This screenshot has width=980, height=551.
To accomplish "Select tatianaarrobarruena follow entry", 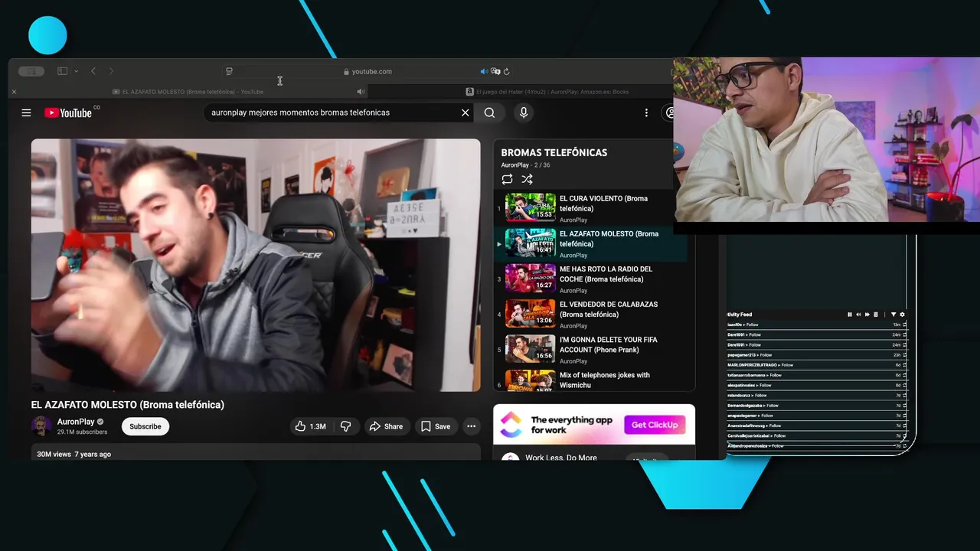I will [x=817, y=375].
